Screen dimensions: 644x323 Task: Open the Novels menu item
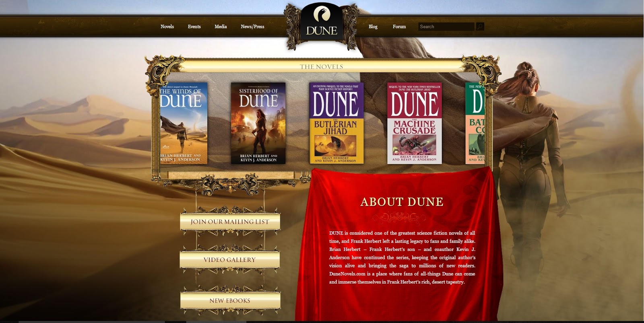[167, 27]
